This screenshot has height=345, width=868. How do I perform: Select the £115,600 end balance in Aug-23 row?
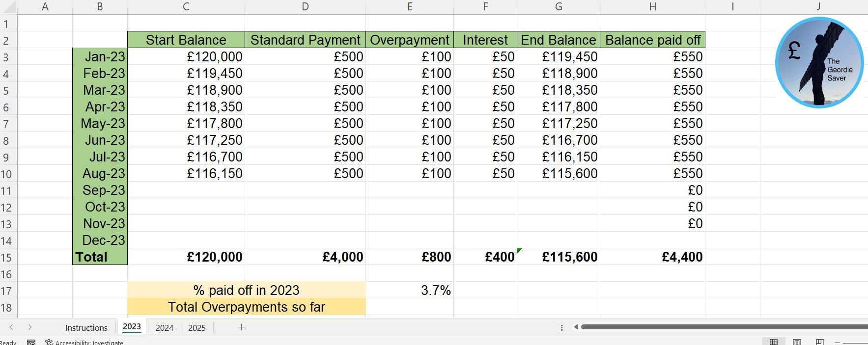click(559, 173)
